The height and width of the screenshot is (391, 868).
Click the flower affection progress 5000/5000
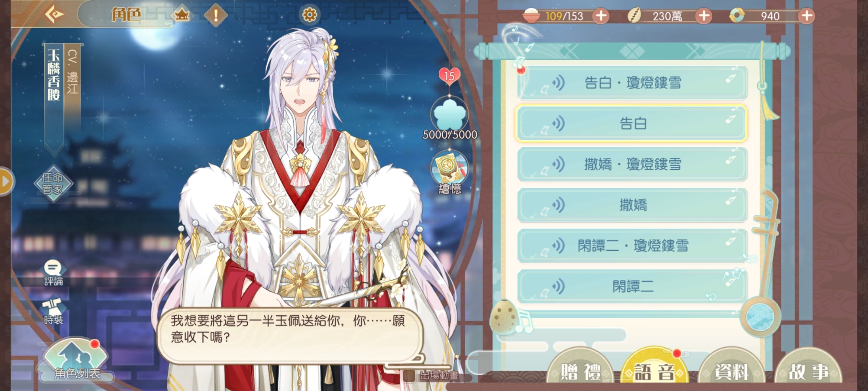450,119
